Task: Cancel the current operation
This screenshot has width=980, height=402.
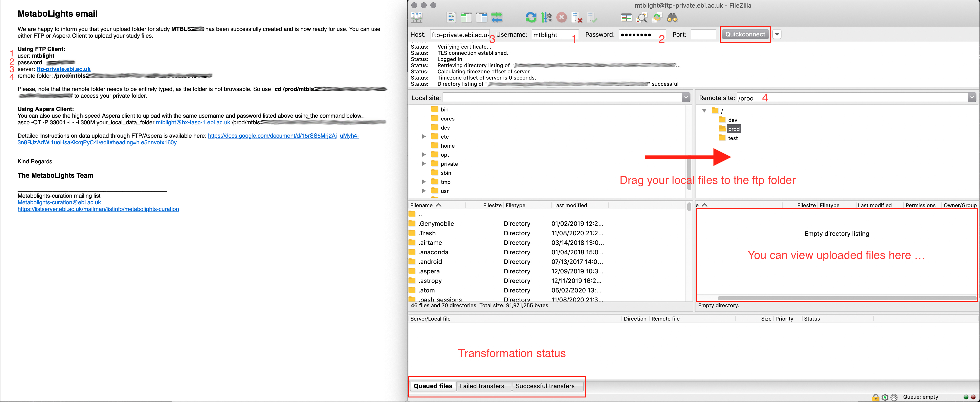Action: [x=561, y=17]
